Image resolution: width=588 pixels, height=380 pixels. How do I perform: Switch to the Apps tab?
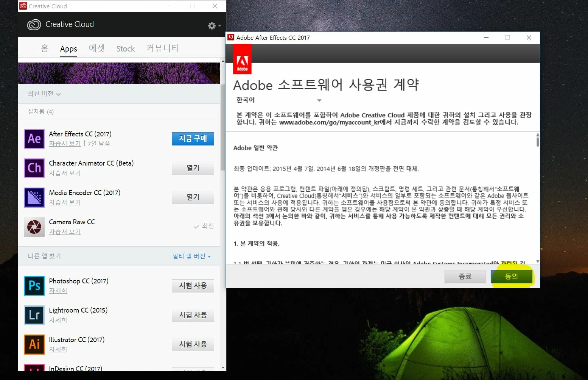point(68,49)
